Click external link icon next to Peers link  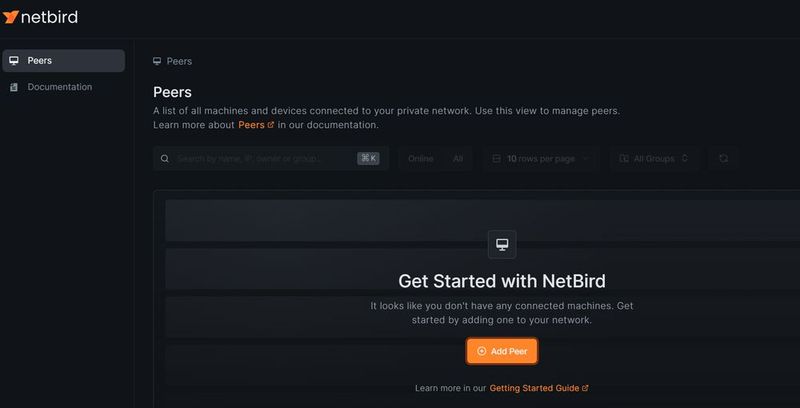click(x=271, y=125)
